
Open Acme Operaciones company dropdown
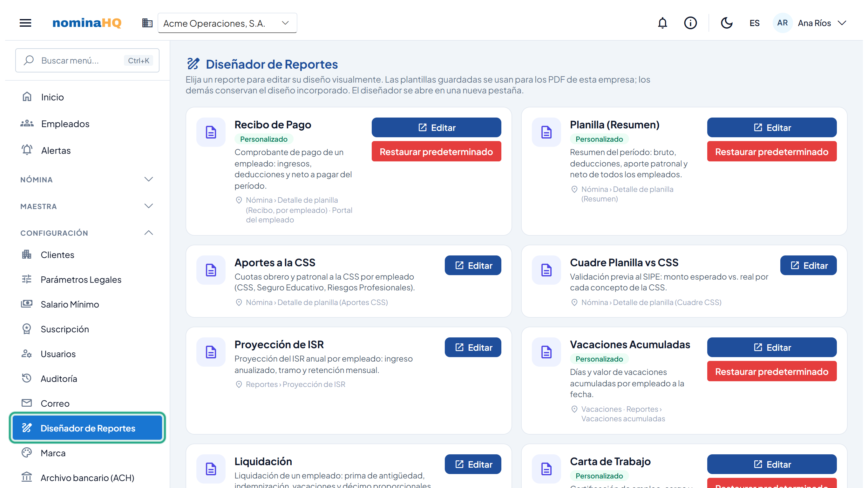click(227, 23)
